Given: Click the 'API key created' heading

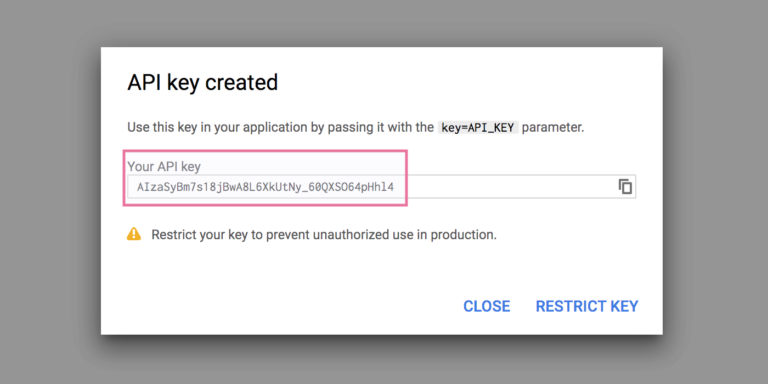Looking at the screenshot, I should [x=202, y=82].
